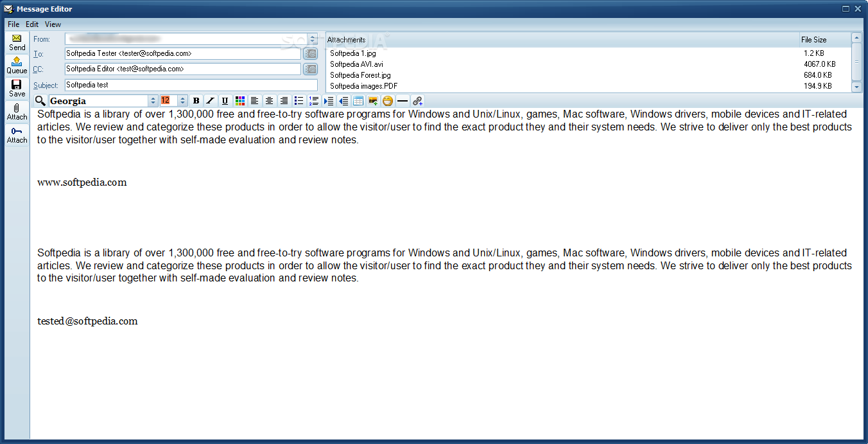Click the CC: label link
868x444 pixels.
(39, 69)
